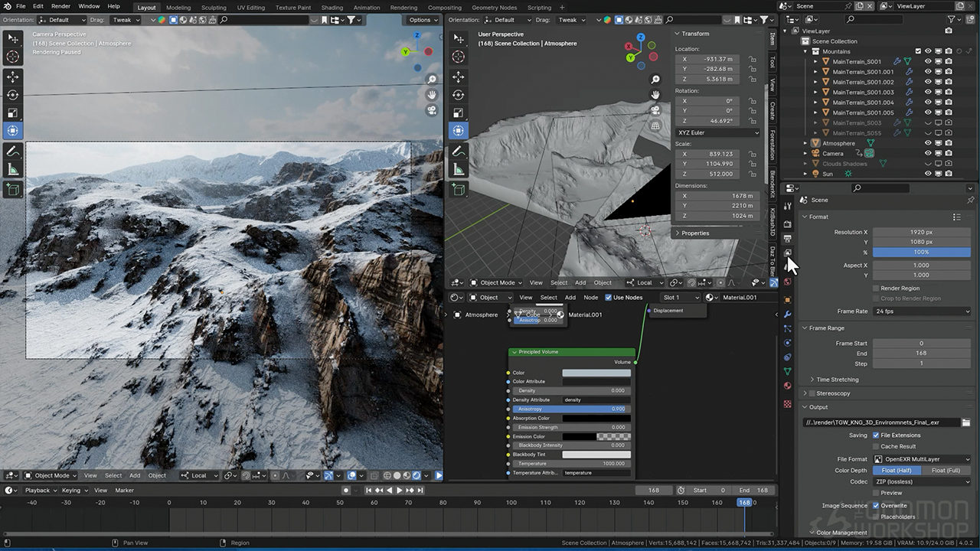Select the Annotate tool in left viewport
The image size is (980, 551).
click(13, 152)
